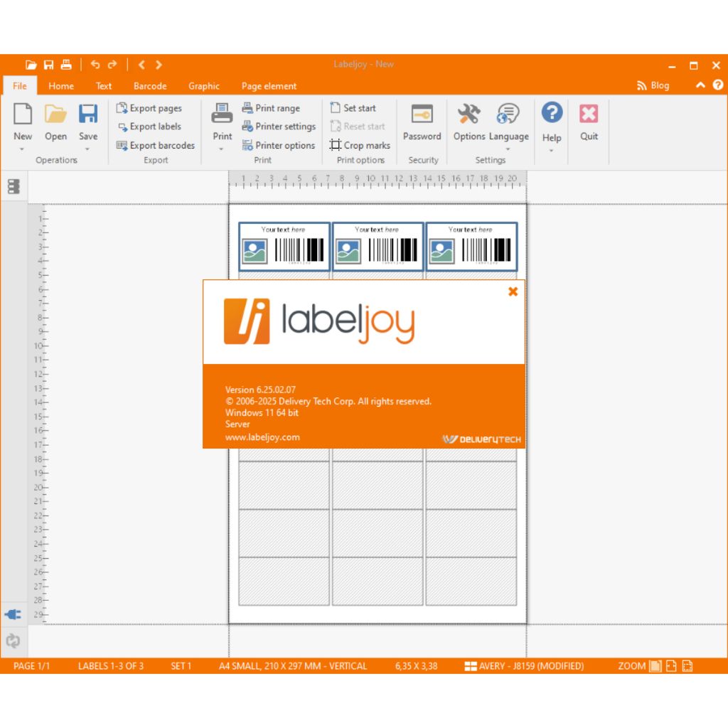Expand the New document dropdown arrow

22,149
